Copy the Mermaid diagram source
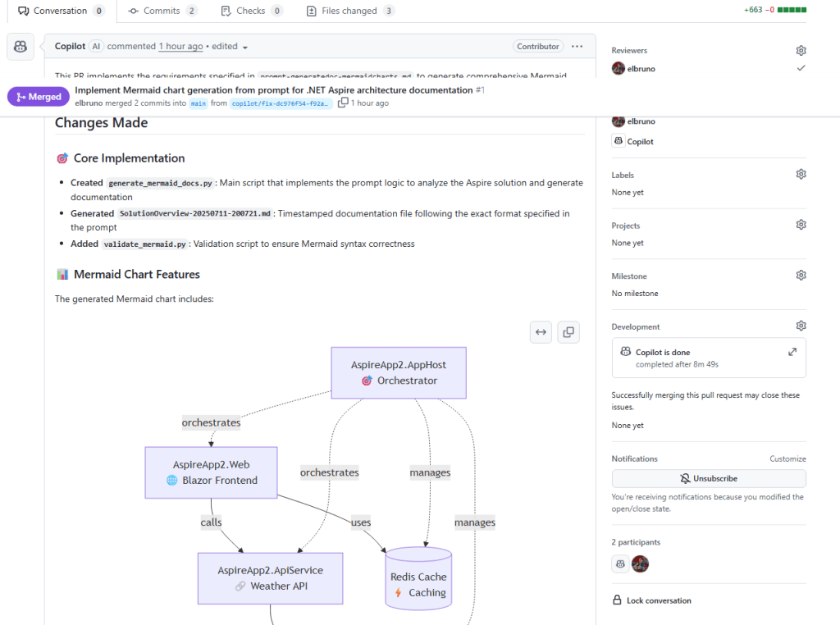The width and height of the screenshot is (840, 625). click(568, 332)
